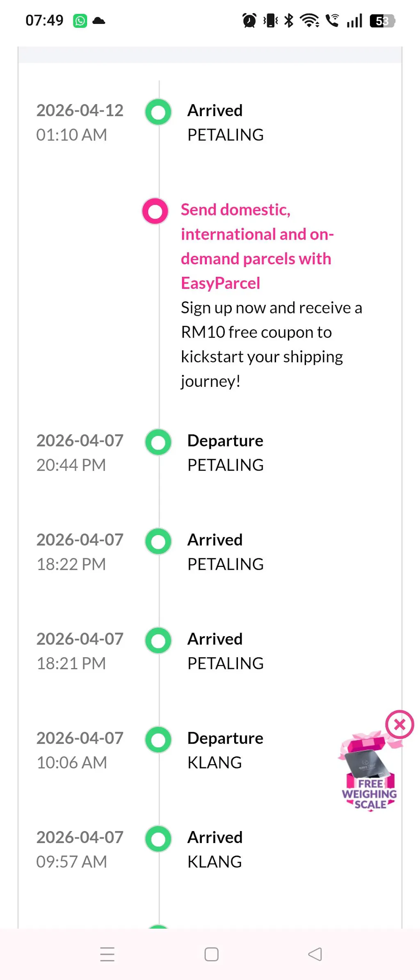Tap the 18:21 PM Arrived Petaling marker
Image resolution: width=420 pixels, height=980 pixels.
(158, 641)
